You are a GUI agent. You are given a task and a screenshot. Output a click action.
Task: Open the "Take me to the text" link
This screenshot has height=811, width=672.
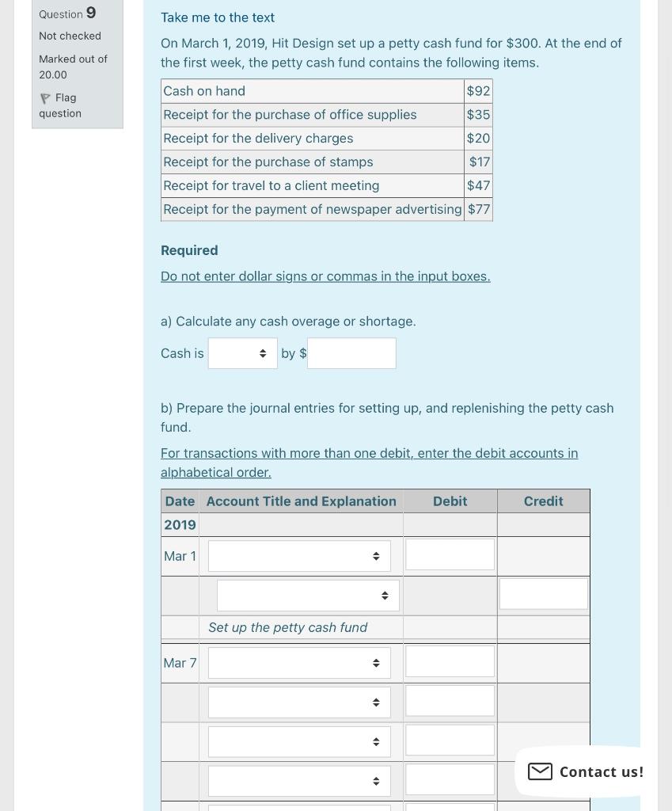tap(217, 17)
